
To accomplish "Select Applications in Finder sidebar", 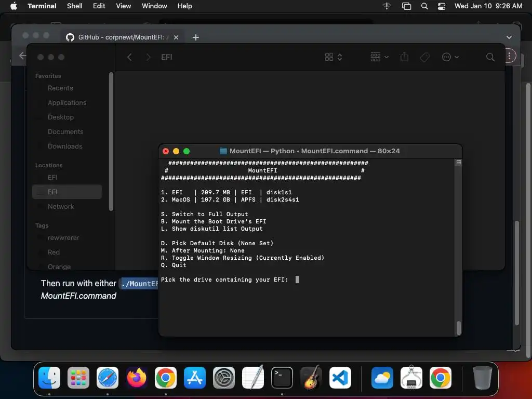I will pos(67,103).
